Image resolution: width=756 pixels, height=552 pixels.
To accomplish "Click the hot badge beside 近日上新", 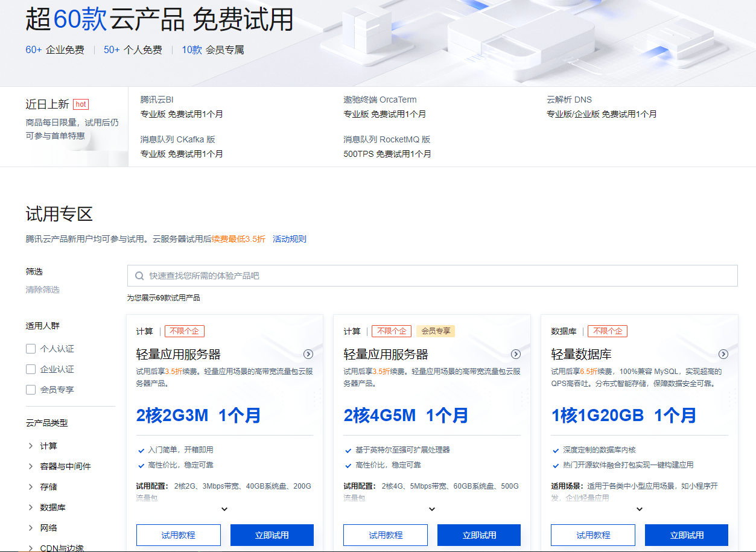I will [81, 104].
